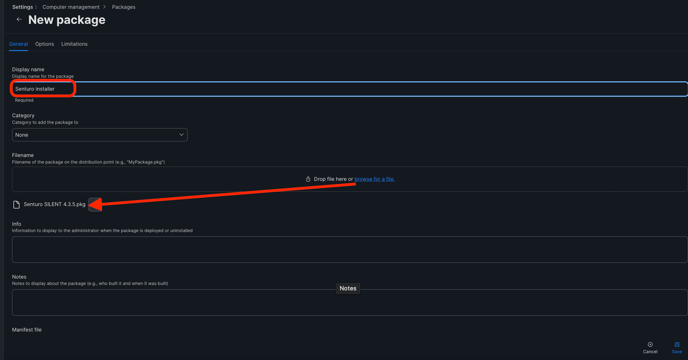Click the Settings breadcrumb
The width and height of the screenshot is (688, 360).
[x=22, y=7]
